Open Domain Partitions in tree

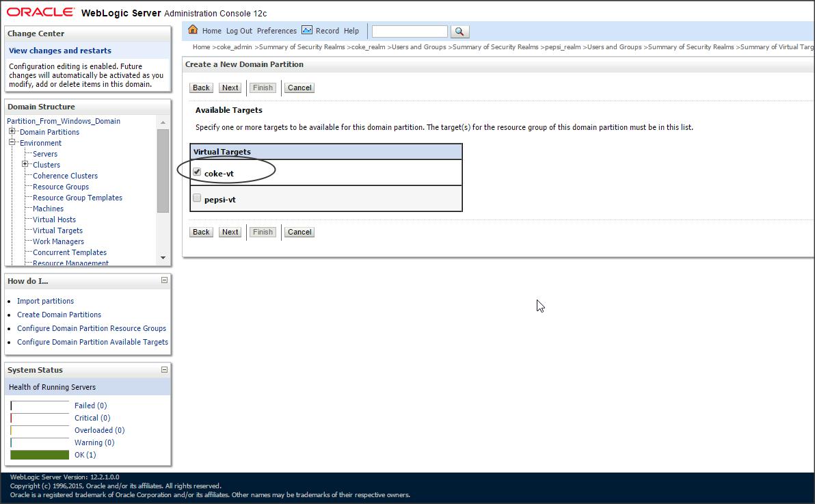pyautogui.click(x=49, y=131)
